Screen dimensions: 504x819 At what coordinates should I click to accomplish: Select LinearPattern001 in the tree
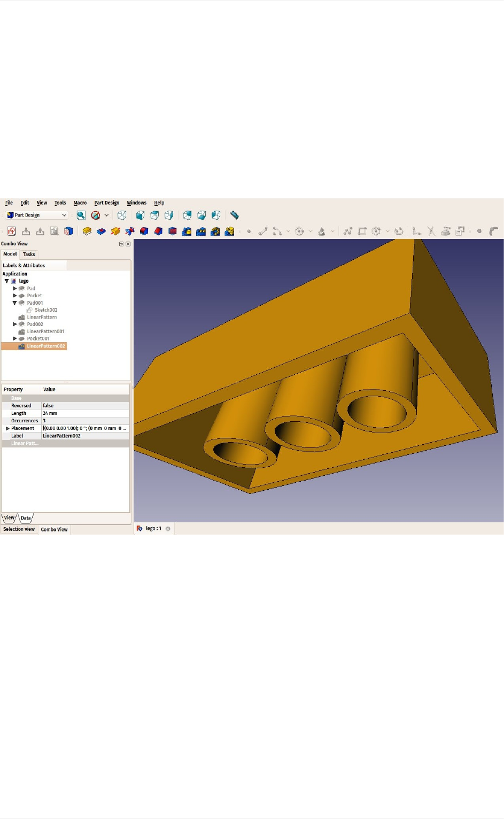(45, 331)
